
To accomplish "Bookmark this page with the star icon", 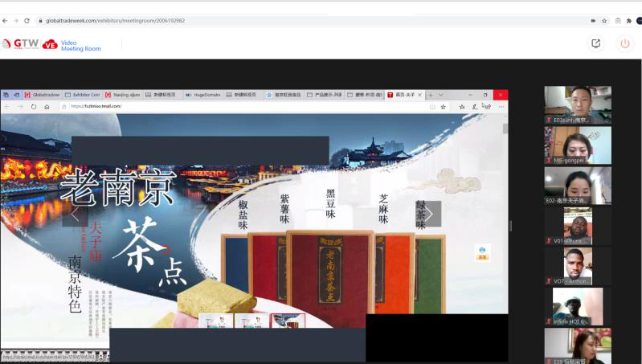I will (x=604, y=20).
